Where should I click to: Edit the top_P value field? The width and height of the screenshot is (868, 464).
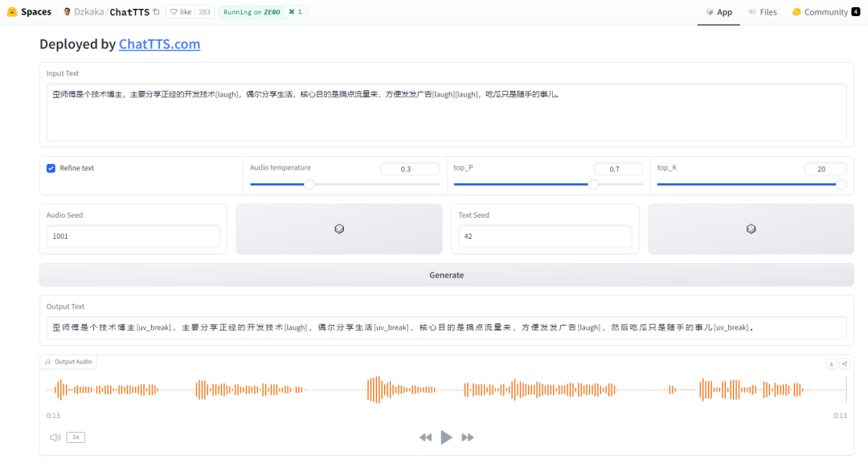pos(618,169)
